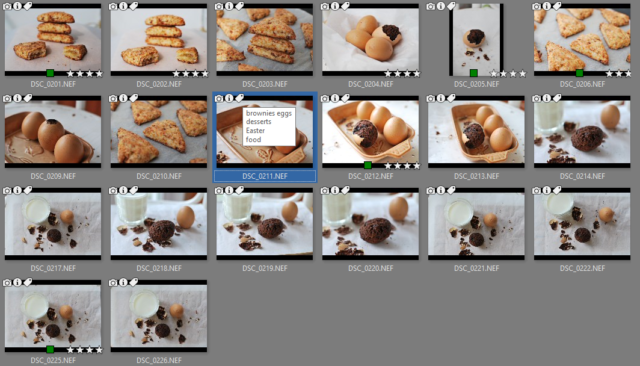Click the keyword tag icon on DSC_0211.NEF
640x366 pixels.
(x=240, y=98)
